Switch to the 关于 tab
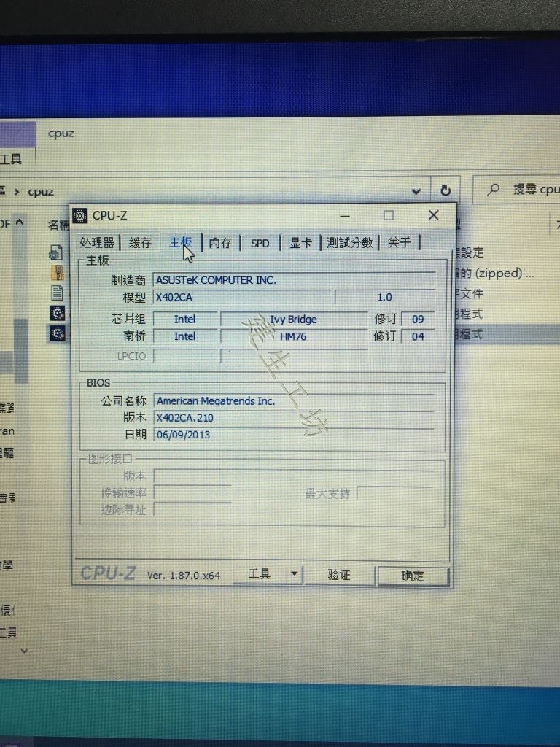Viewport: 560px width, 747px height. 399,242
